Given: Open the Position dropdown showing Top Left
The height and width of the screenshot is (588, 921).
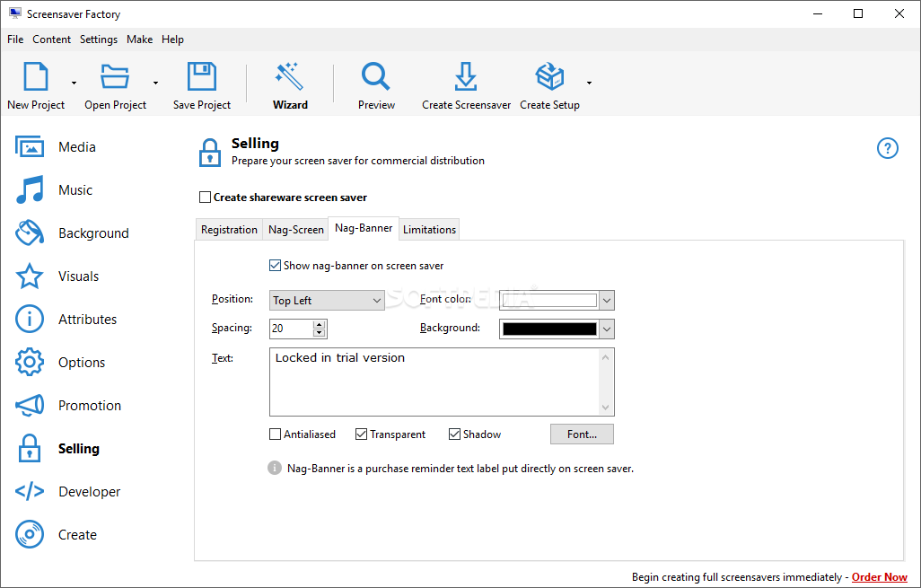Looking at the screenshot, I should tap(327, 300).
